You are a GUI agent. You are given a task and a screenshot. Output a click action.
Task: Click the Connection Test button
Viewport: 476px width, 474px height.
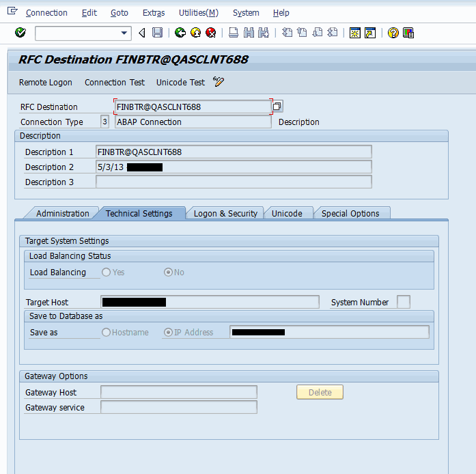(x=115, y=82)
